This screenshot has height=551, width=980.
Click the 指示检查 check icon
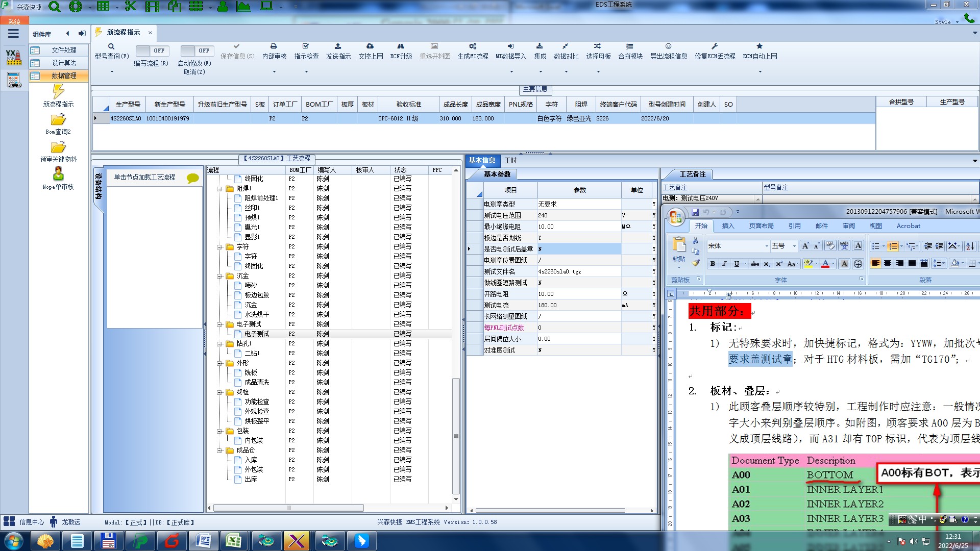[x=306, y=46]
